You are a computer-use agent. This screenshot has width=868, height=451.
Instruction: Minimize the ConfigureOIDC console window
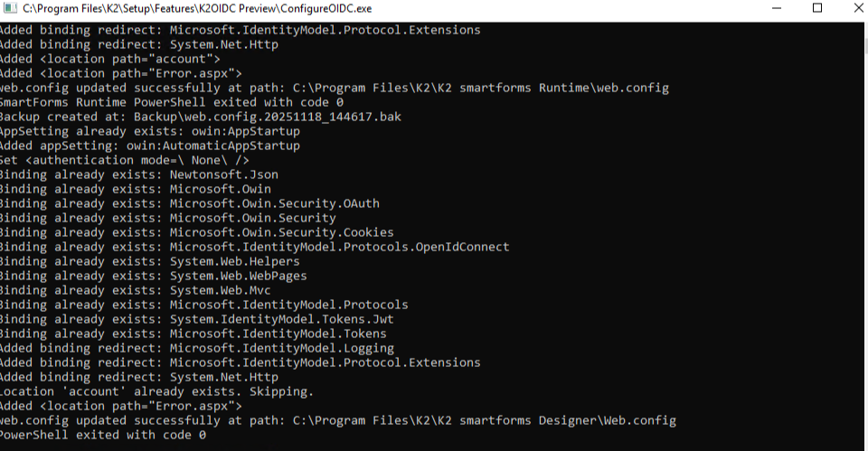(x=778, y=8)
